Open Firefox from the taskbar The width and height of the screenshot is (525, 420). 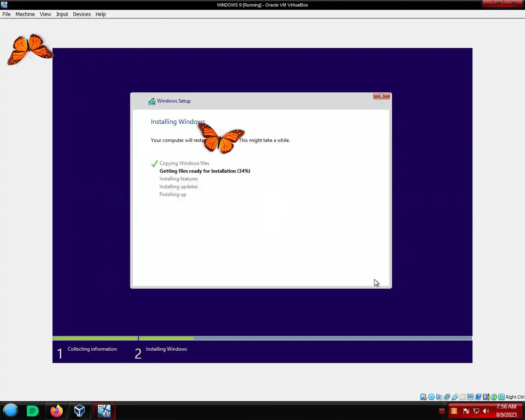coord(57,411)
